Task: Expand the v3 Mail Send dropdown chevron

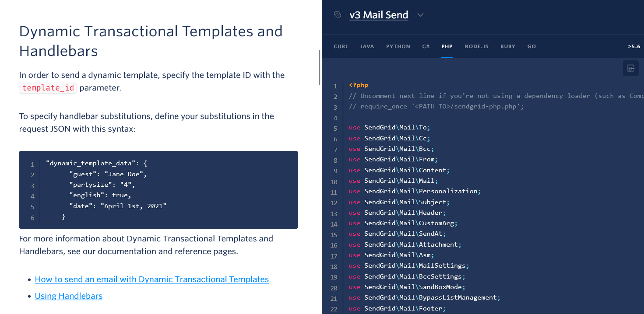Action: (x=420, y=15)
